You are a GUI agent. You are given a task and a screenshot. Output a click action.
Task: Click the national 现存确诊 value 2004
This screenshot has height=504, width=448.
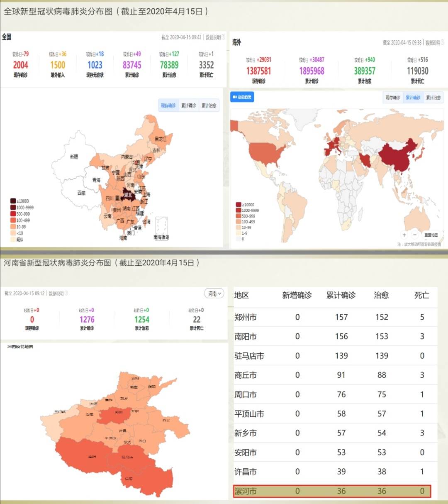pos(20,65)
